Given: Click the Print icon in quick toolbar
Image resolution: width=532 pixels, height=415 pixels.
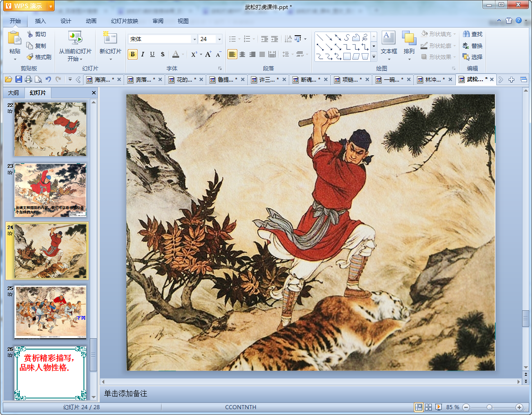Looking at the screenshot, I should coord(28,79).
